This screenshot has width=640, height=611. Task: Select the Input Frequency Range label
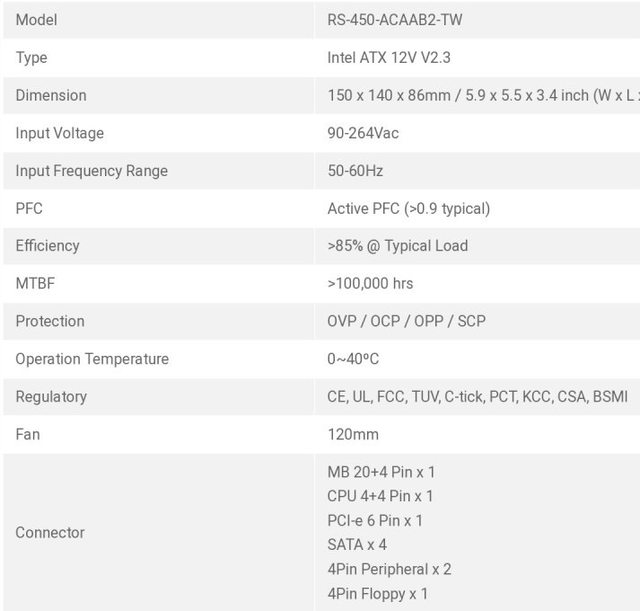tap(92, 171)
